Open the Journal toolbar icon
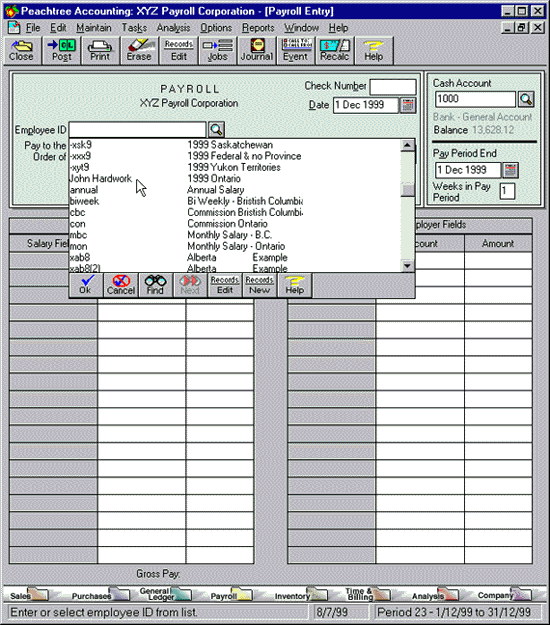 [257, 51]
